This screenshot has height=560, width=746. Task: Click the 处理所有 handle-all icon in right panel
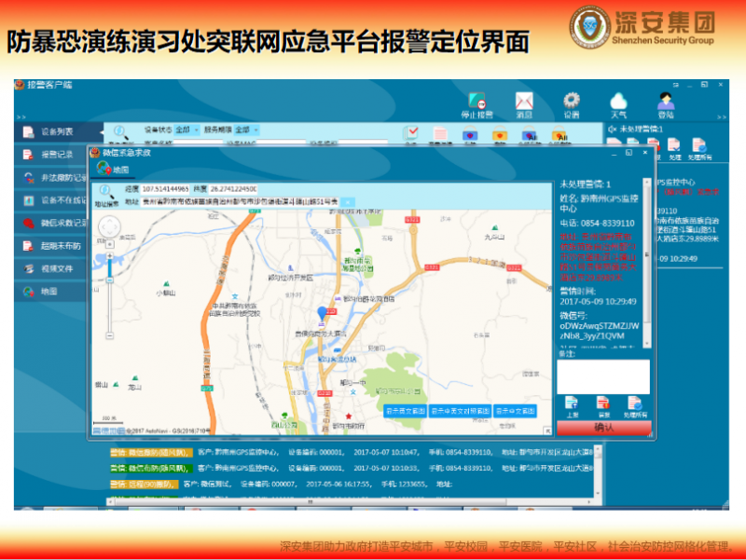(x=634, y=405)
